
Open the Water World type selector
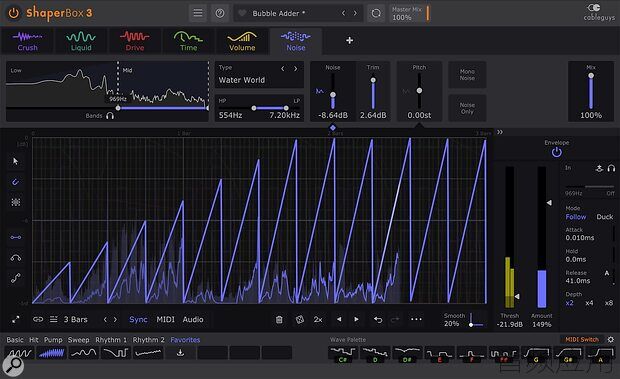(242, 80)
